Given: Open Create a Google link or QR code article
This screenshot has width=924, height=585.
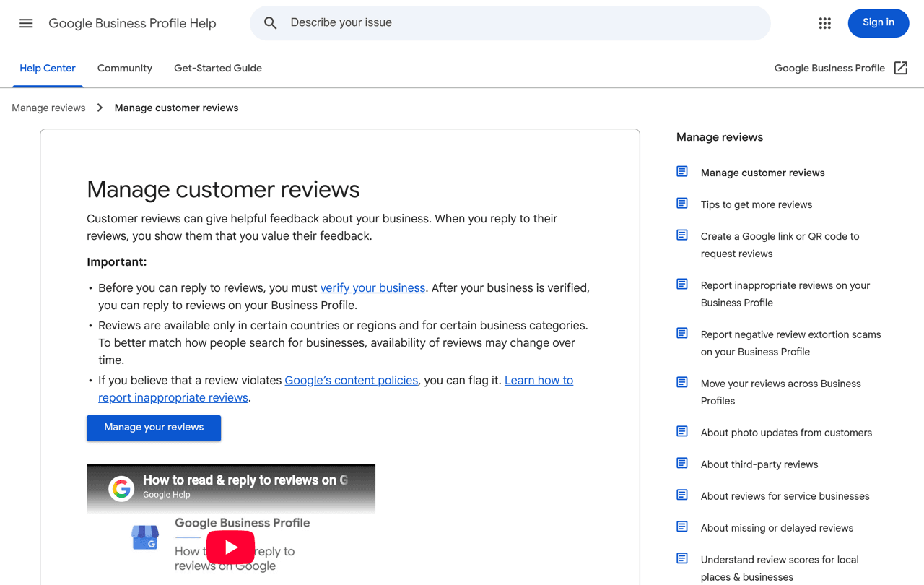Looking at the screenshot, I should (780, 245).
